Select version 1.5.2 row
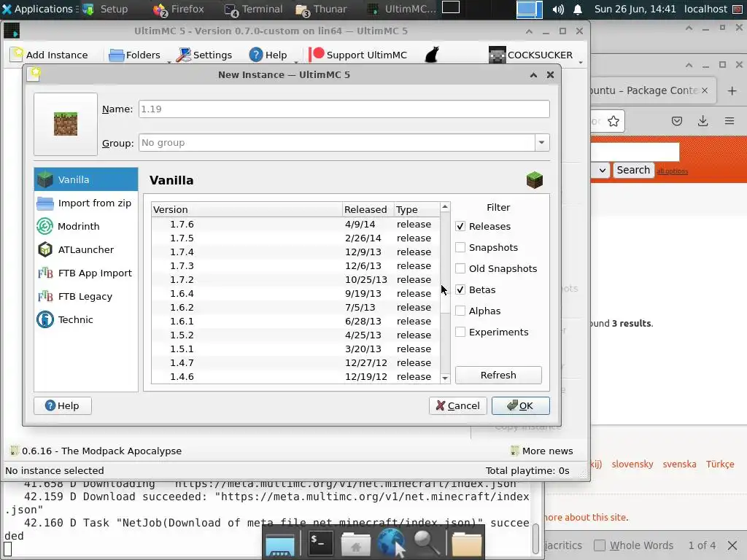747x560 pixels. pos(295,335)
